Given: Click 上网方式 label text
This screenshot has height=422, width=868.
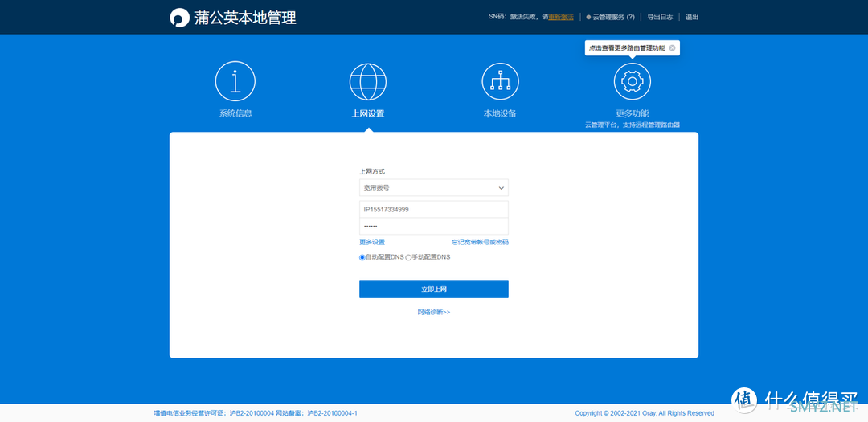Looking at the screenshot, I should 372,172.
